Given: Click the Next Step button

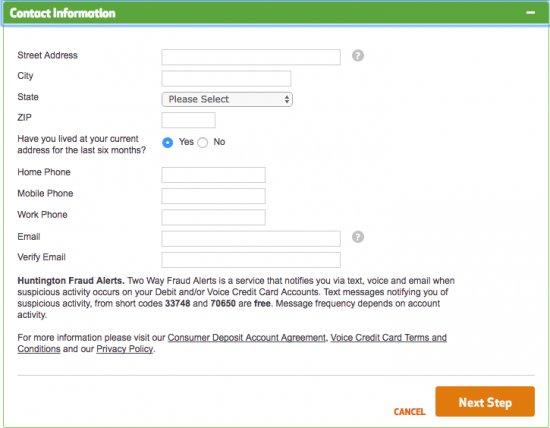Looking at the screenshot, I should [485, 402].
